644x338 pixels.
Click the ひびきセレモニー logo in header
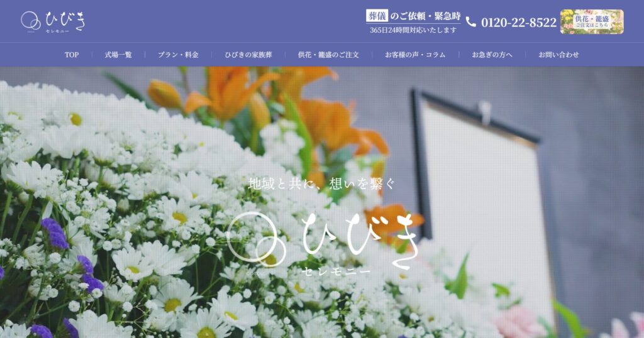(x=53, y=21)
